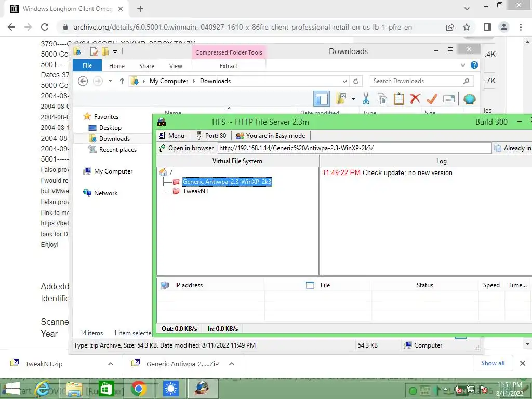Click the Copy pages icon

pyautogui.click(x=382, y=99)
